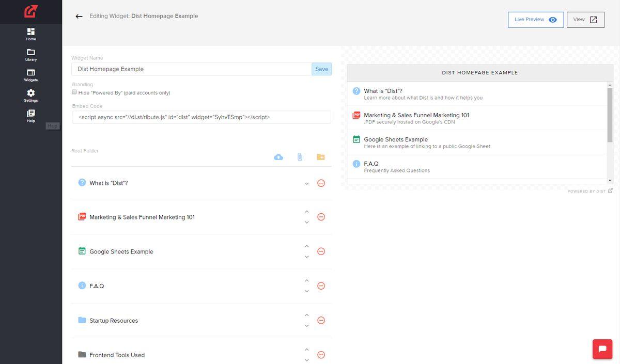This screenshot has height=364, width=620.
Task: Click the Frontend Tools Used folder icon
Action: tap(82, 355)
